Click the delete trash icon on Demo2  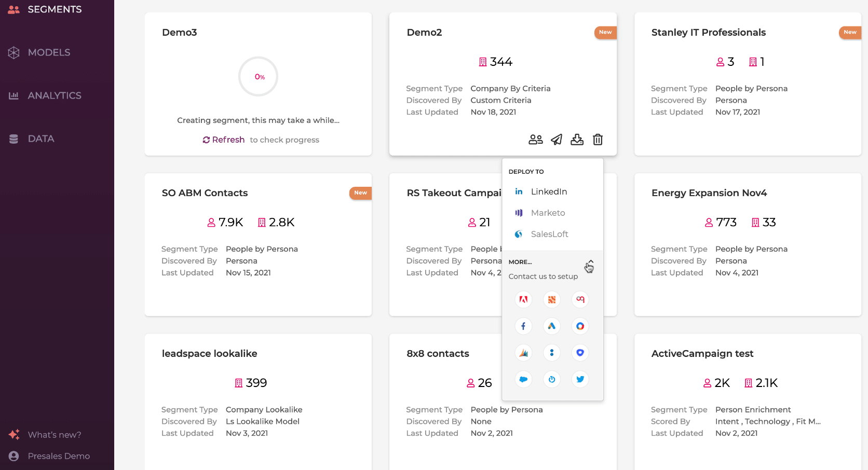click(598, 140)
